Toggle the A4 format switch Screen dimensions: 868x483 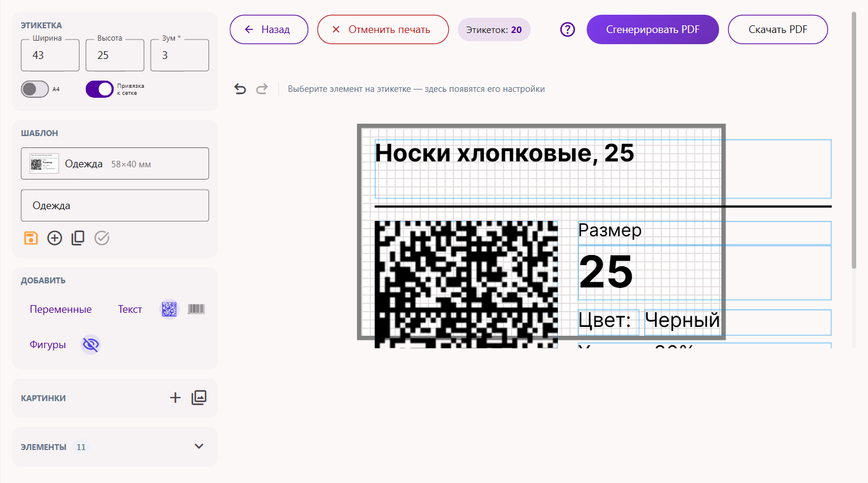click(35, 90)
